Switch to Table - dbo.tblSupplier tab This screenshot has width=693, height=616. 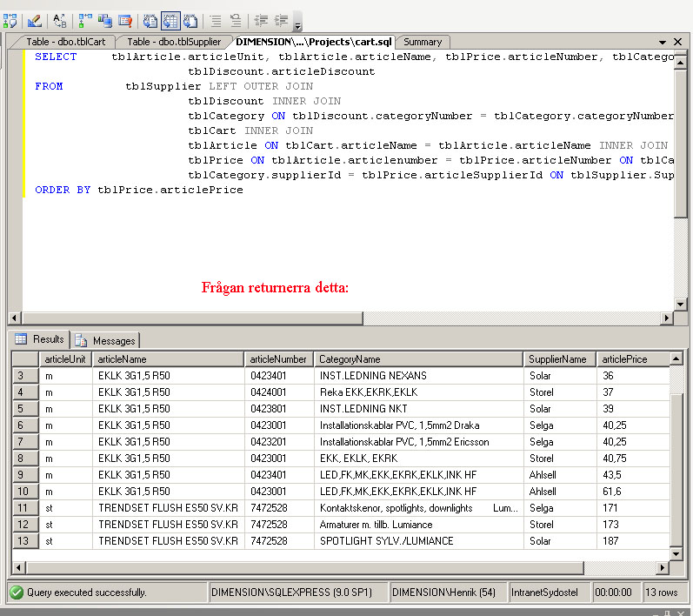tap(174, 42)
